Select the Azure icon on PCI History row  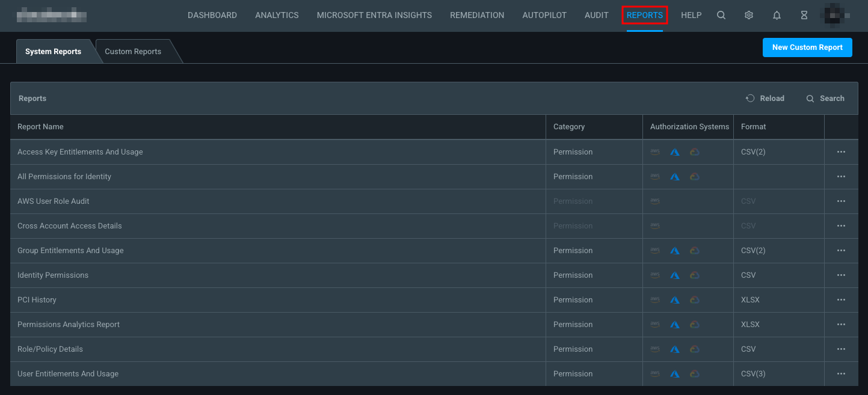pos(675,299)
